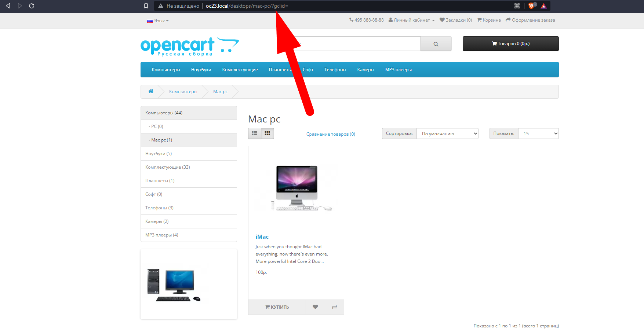644x334 pixels.
Task: Select Ноутбуки (5) sidebar category
Action: pos(189,154)
